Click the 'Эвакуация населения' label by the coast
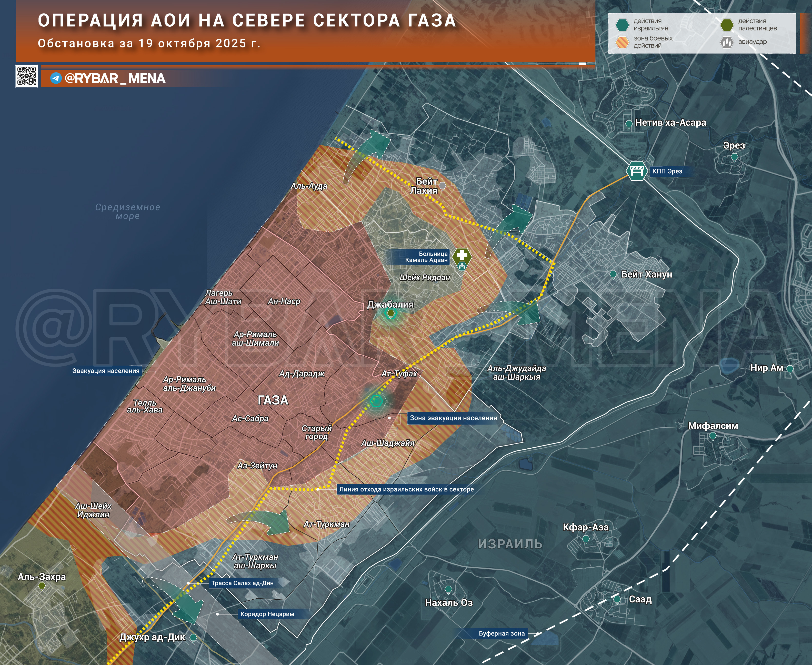The height and width of the screenshot is (665, 812). coord(106,371)
